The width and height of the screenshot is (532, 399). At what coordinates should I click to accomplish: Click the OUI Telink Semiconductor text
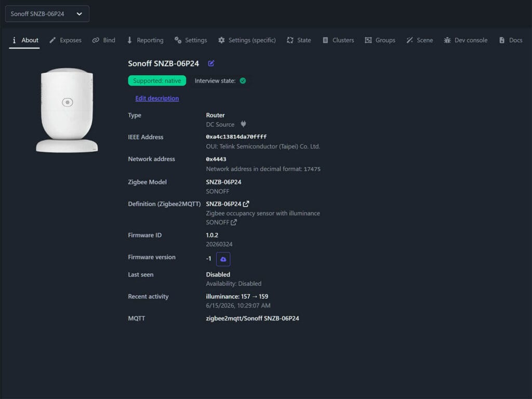(x=263, y=147)
